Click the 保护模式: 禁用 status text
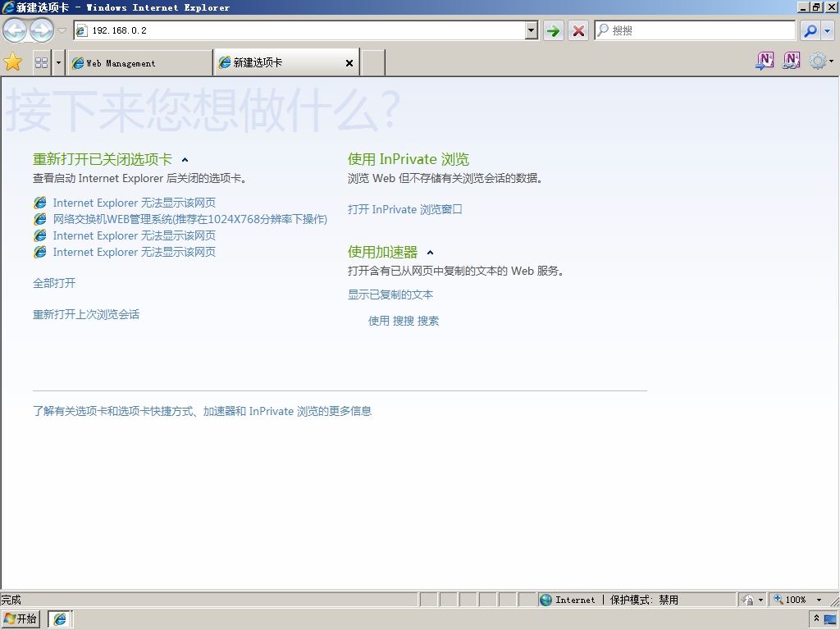Viewport: 840px width, 630px height. (x=644, y=600)
